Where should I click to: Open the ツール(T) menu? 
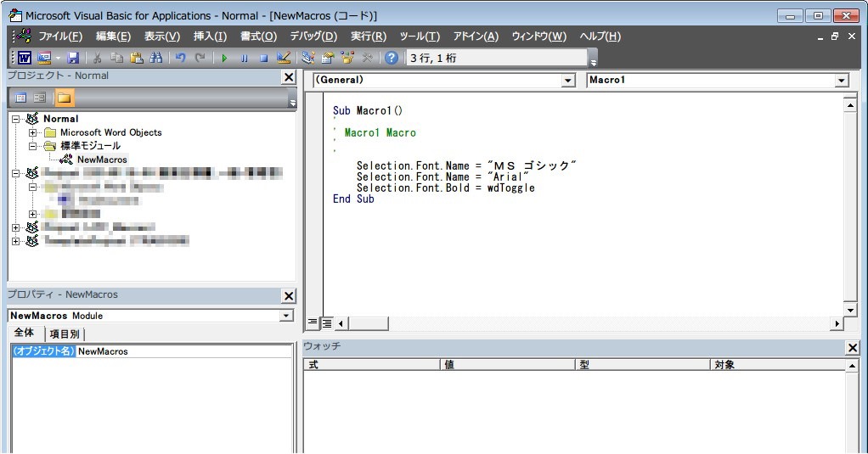pyautogui.click(x=420, y=36)
